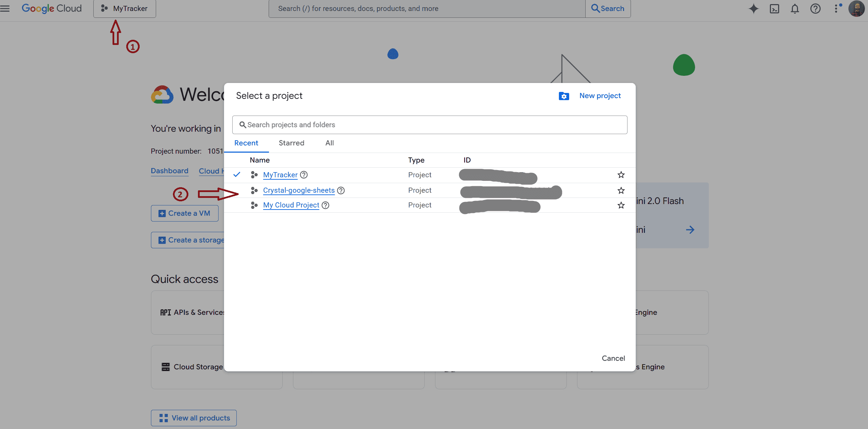Click the Type column header
Screen dimensions: 868x429
[x=416, y=160]
